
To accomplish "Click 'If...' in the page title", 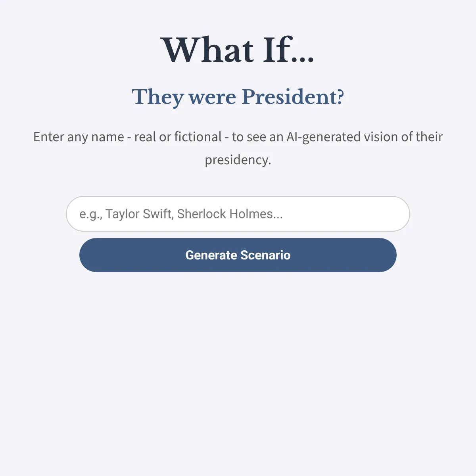I will pyautogui.click(x=290, y=50).
